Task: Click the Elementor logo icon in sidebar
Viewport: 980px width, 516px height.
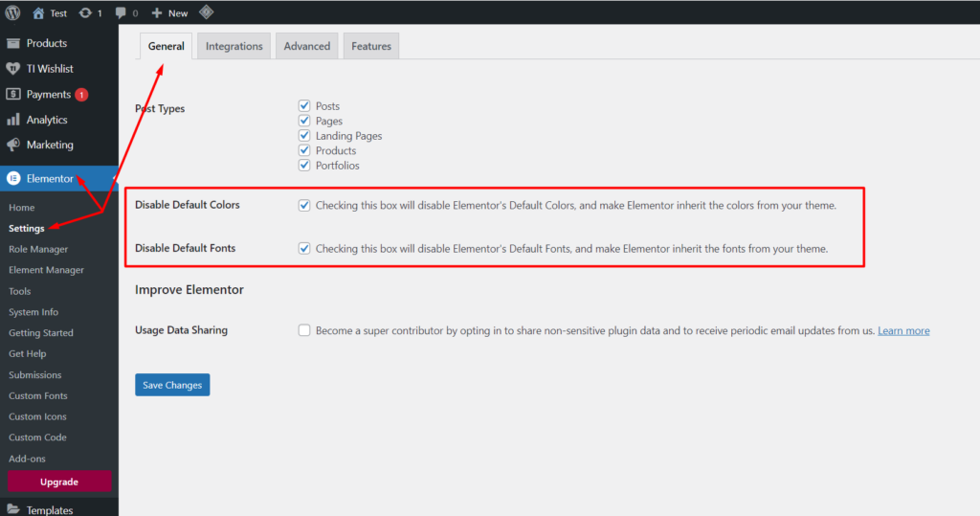Action: point(13,178)
